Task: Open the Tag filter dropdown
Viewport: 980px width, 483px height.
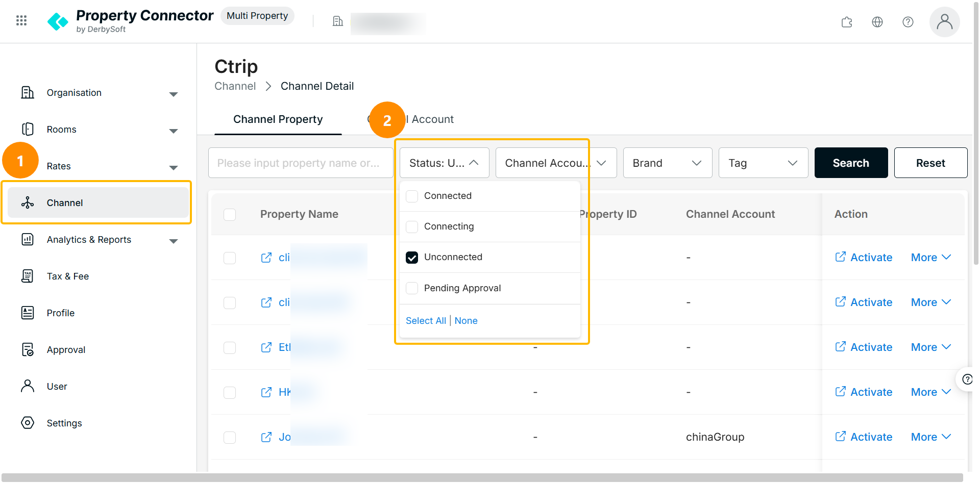Action: click(763, 163)
